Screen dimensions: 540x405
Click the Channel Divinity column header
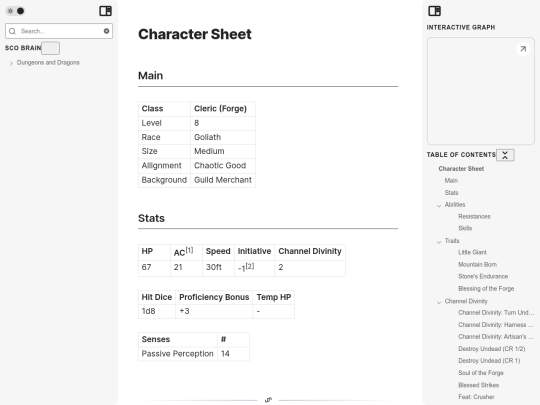pyautogui.click(x=310, y=251)
